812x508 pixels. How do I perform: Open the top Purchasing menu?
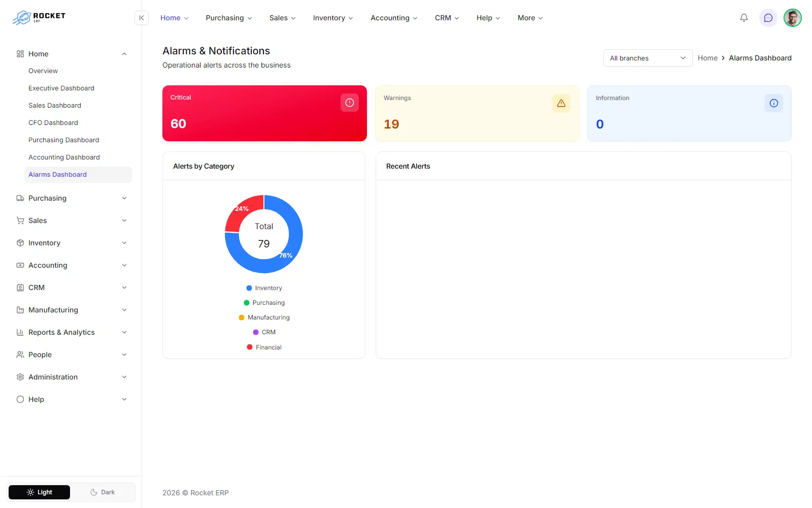coord(228,18)
